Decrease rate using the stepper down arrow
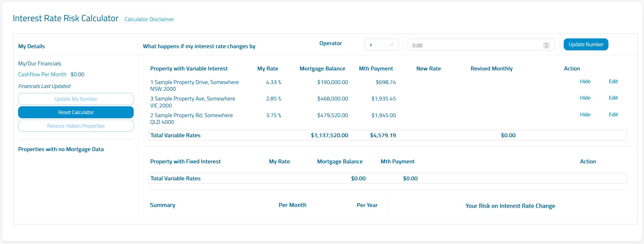 [546, 47]
